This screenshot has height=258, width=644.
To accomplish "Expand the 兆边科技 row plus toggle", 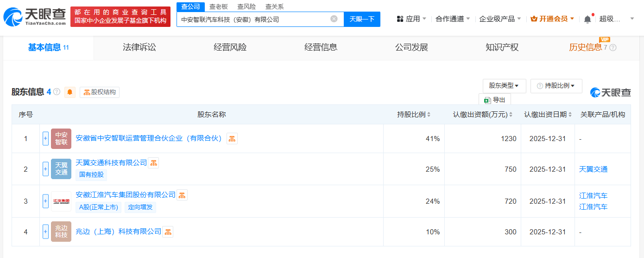I will click(x=45, y=231).
